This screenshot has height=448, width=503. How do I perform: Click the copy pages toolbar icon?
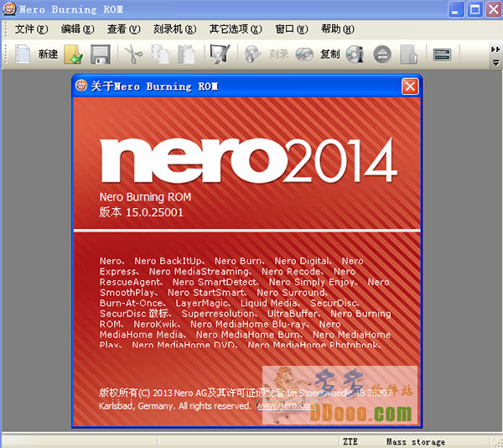click(x=160, y=54)
